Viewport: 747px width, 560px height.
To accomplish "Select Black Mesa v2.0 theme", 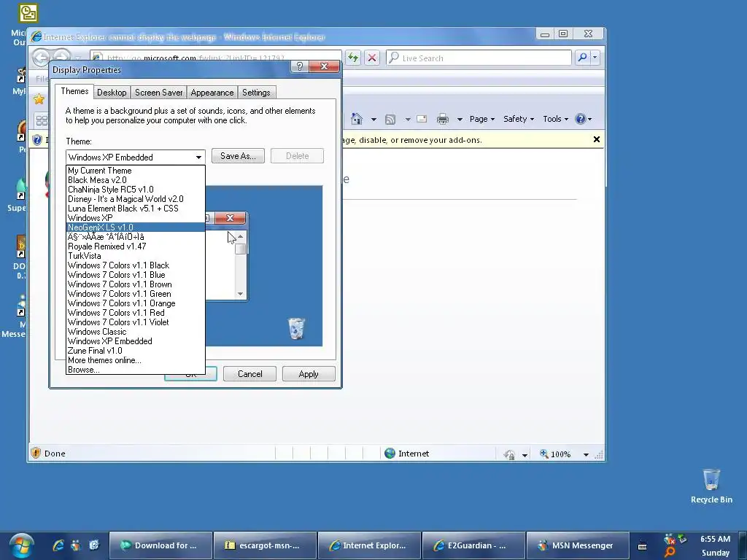I will (x=136, y=180).
